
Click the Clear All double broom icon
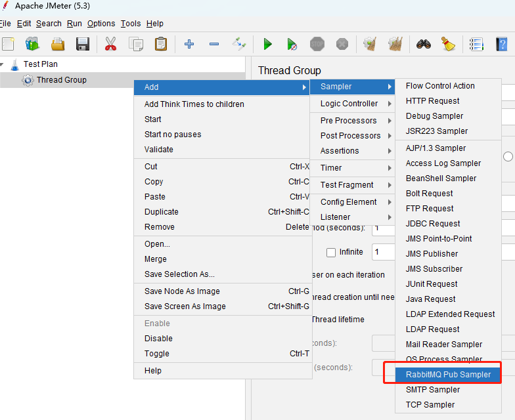tap(395, 44)
